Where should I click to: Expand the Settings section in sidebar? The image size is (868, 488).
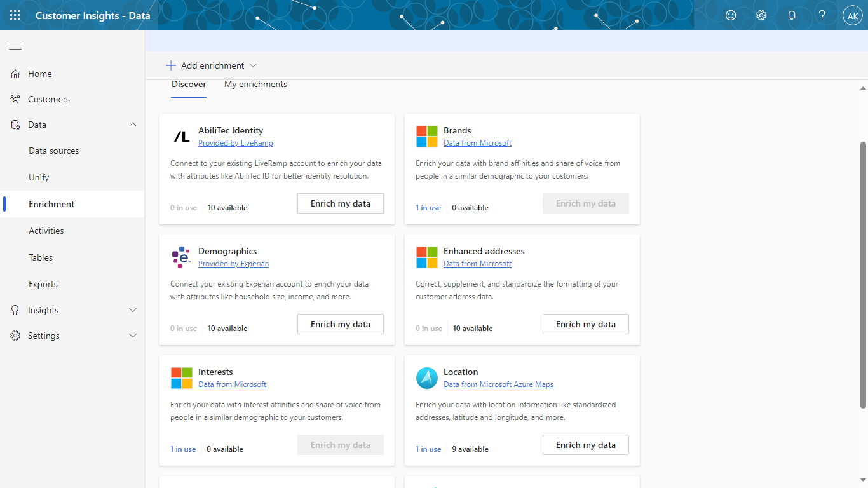133,335
